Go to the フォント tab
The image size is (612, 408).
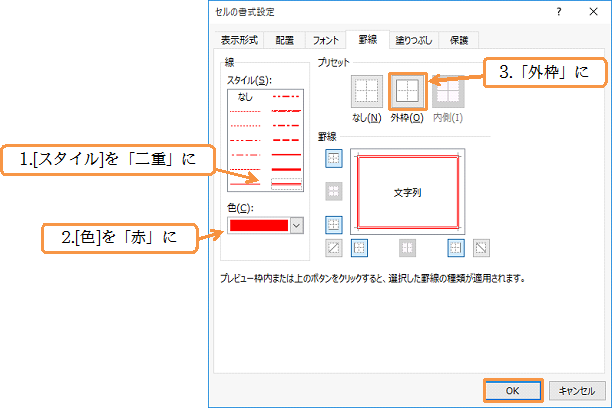click(x=325, y=40)
